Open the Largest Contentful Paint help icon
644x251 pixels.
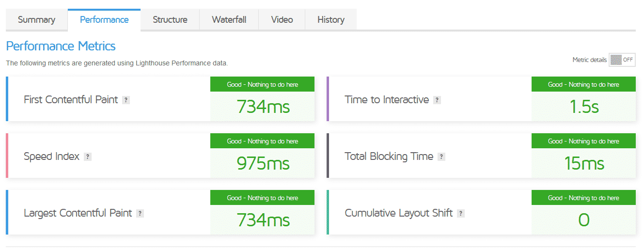[x=140, y=214]
